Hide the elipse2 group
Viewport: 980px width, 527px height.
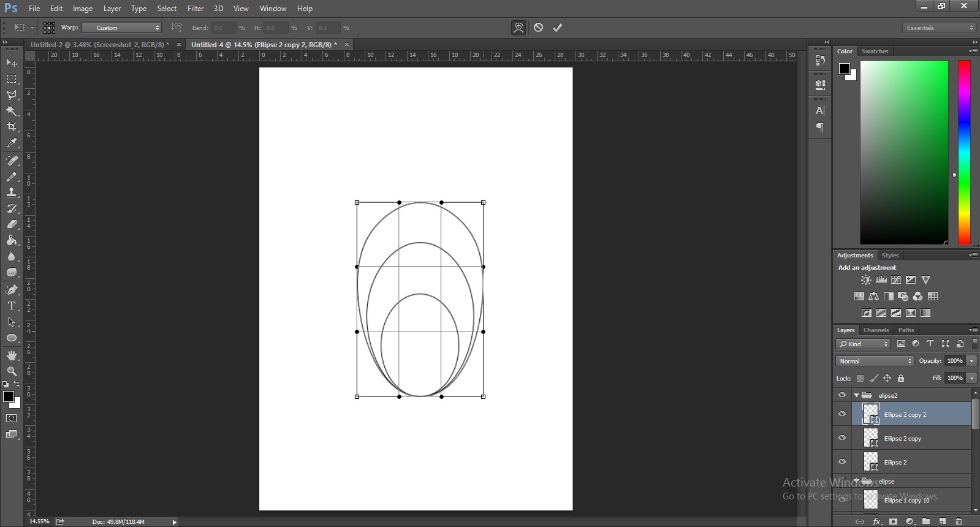842,395
